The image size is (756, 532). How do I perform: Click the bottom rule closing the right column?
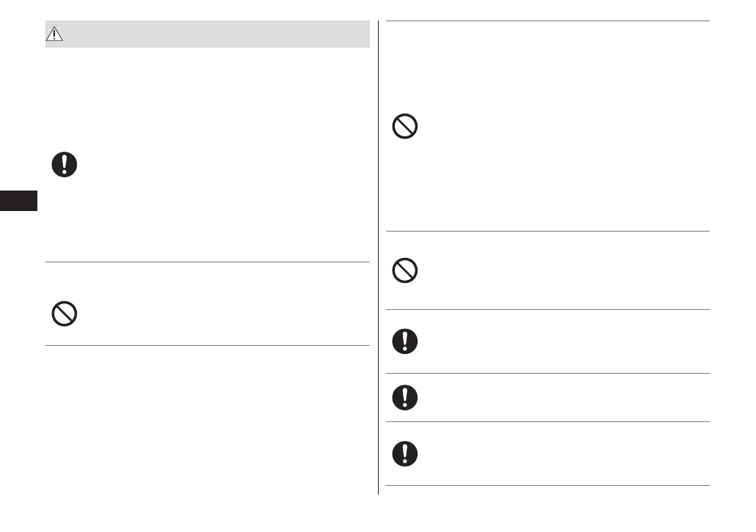click(547, 486)
